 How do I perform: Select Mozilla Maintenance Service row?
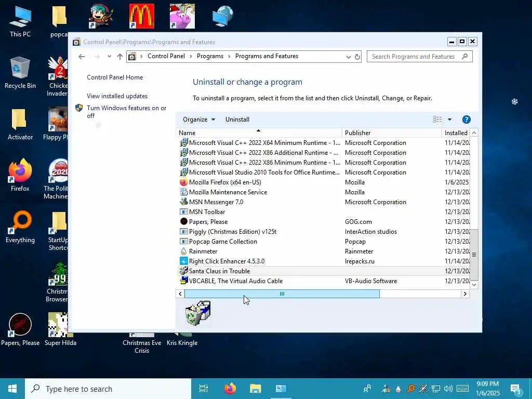324,192
